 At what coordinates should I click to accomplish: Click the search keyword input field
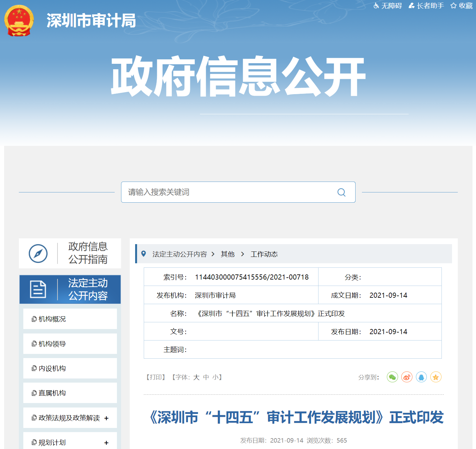[x=228, y=192]
